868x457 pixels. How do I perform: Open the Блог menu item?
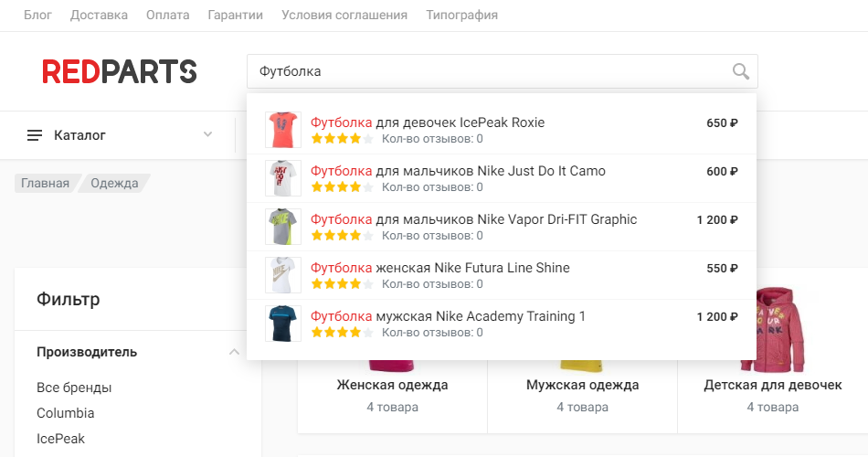point(37,15)
